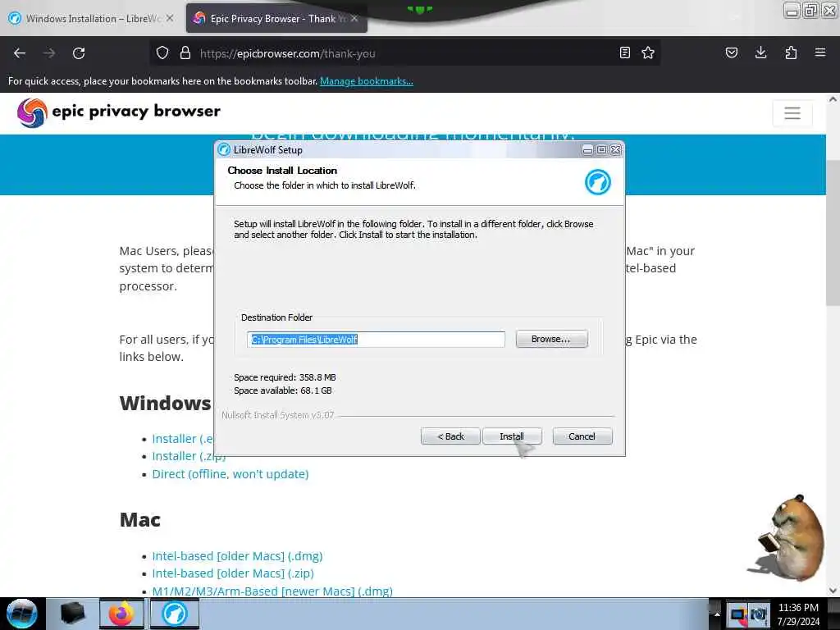Image resolution: width=840 pixels, height=630 pixels.
Task: Click the "Space available: 68.1 GB" text
Action: (x=283, y=391)
